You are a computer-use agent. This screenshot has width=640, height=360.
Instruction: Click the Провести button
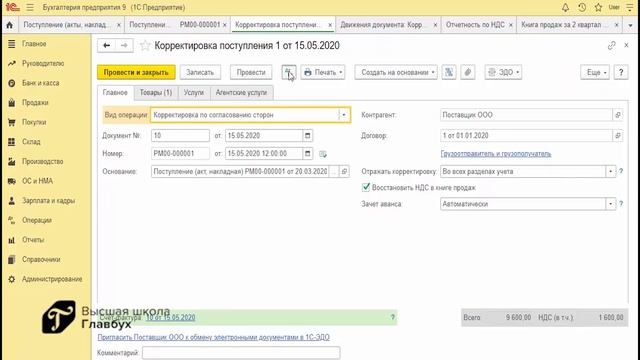point(251,72)
